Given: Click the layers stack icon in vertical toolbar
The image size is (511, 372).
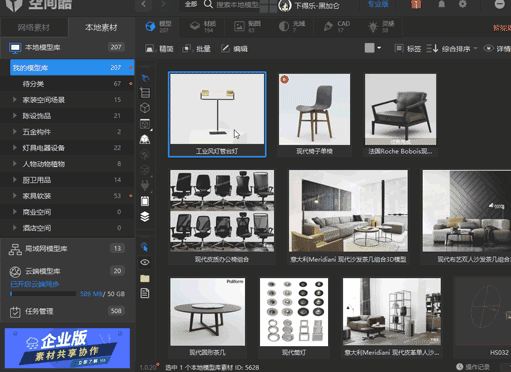Looking at the screenshot, I should point(145,217).
